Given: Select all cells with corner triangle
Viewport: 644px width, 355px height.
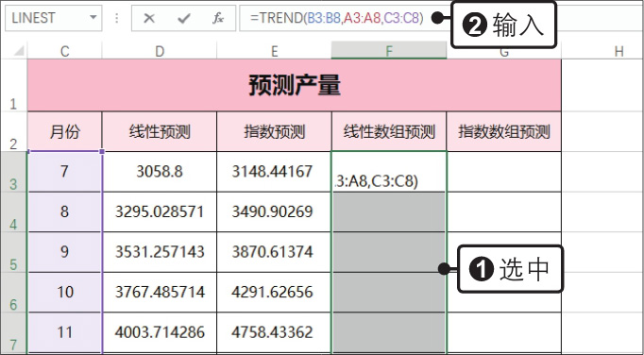Looking at the screenshot, I should 19,51.
